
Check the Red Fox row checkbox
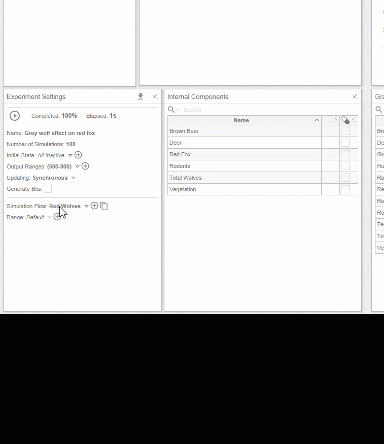point(345,154)
